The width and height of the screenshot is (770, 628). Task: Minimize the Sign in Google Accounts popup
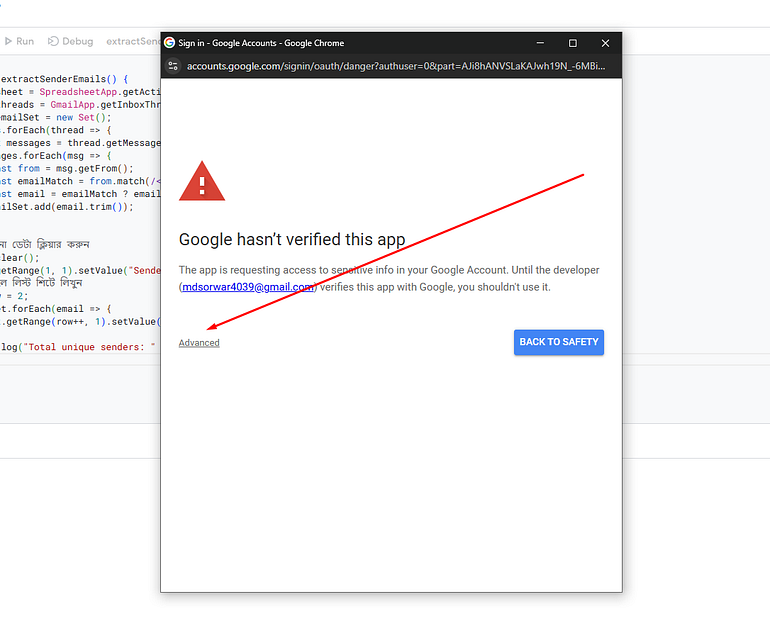coord(540,43)
